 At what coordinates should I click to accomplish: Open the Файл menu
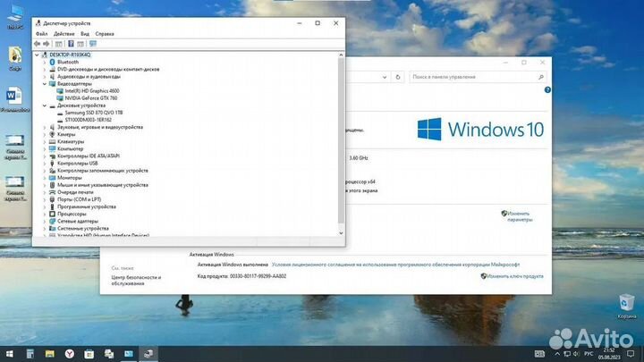[x=42, y=33]
